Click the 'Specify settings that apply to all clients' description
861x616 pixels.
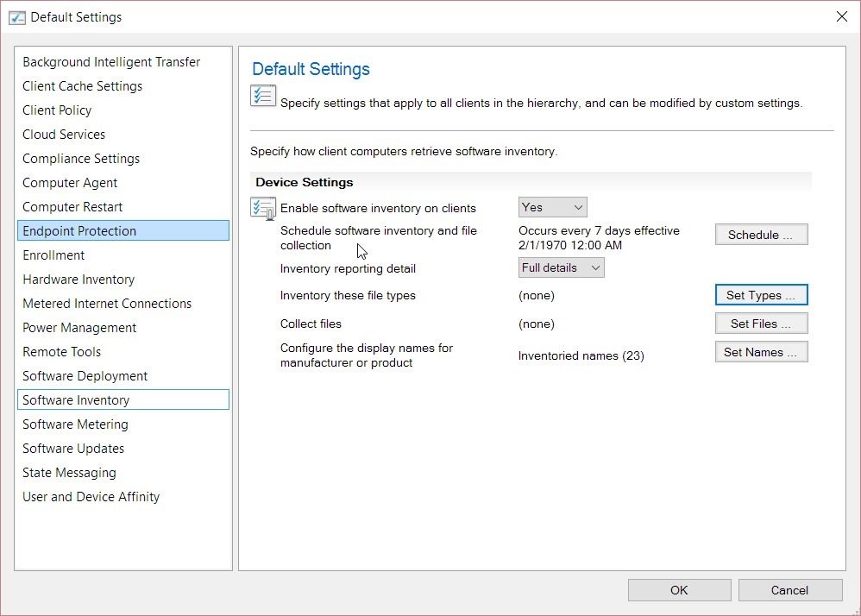click(x=542, y=104)
